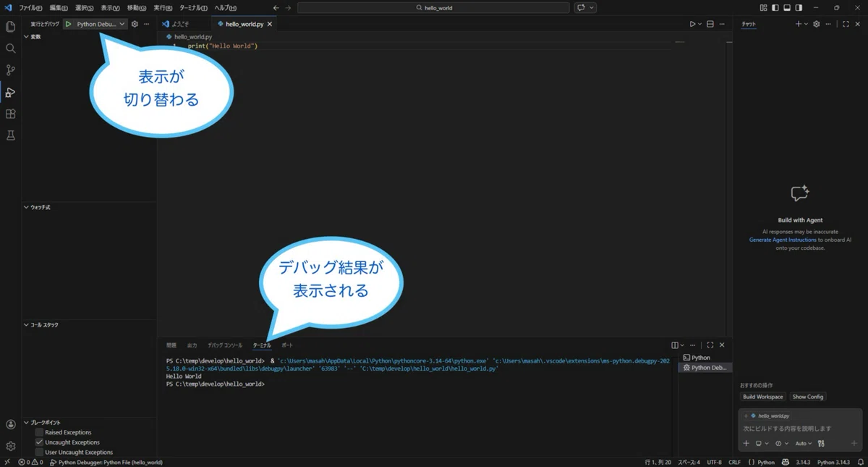Viewport: 868px width, 467px height.
Task: Open the Source Control view
Action: 10,70
